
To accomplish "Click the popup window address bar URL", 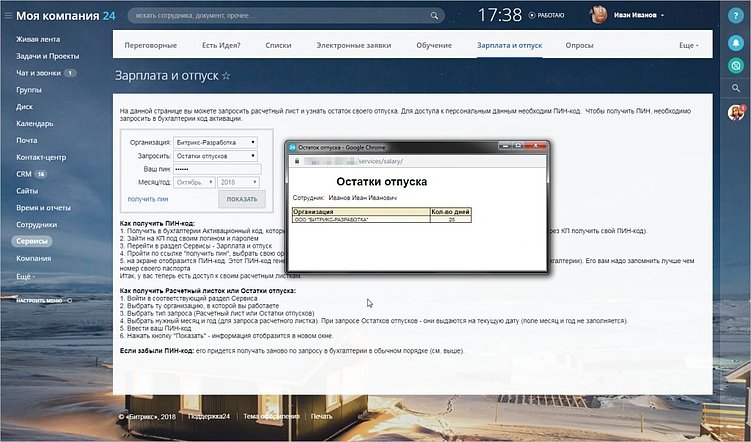I will (x=353, y=161).
